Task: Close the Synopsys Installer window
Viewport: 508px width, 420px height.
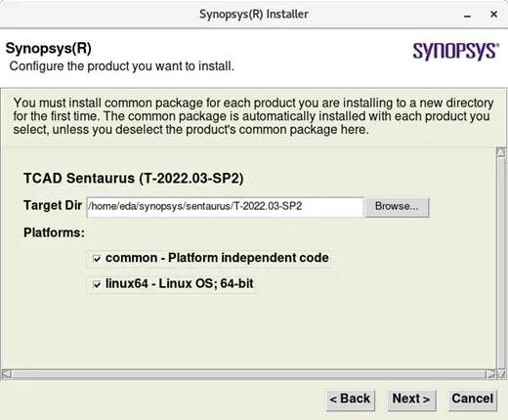Action: coord(493,15)
